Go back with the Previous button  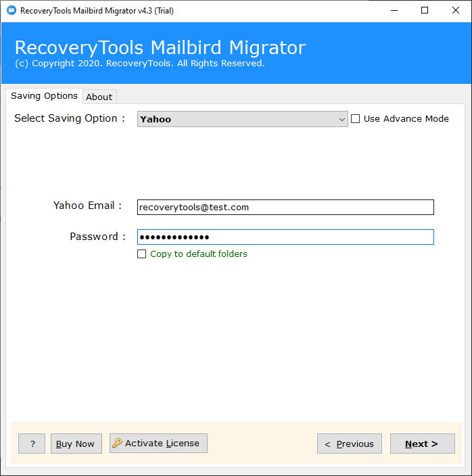tap(350, 444)
